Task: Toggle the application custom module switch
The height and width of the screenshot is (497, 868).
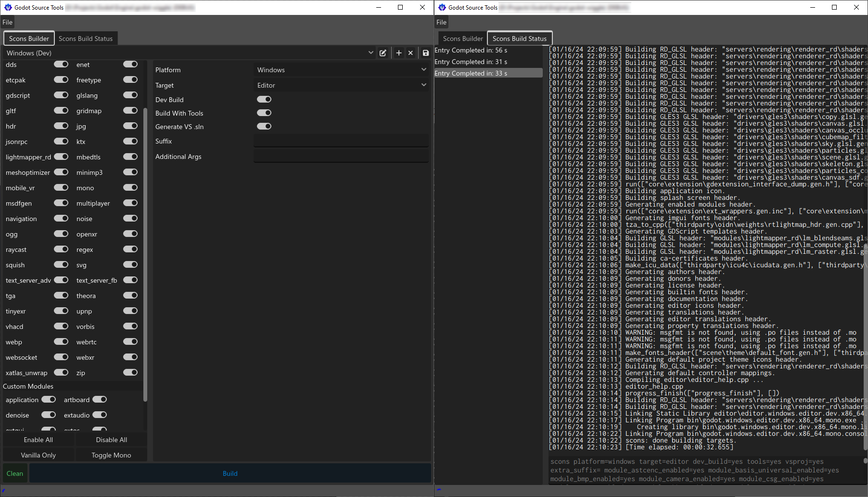Action: [x=49, y=399]
